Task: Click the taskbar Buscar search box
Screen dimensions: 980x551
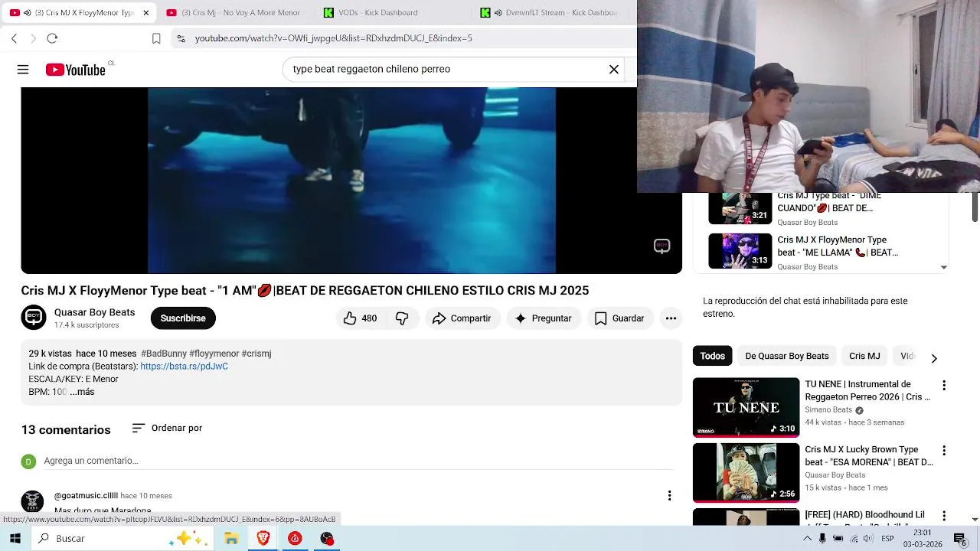Action: pos(121,539)
